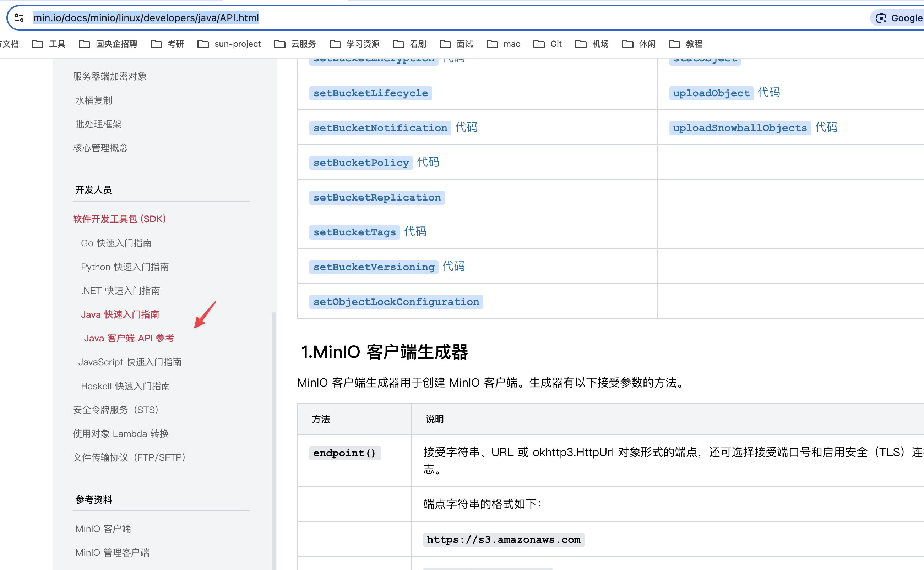Open the 云服务 bookmarks folder
Viewport: 924px width, 570px height.
point(295,44)
